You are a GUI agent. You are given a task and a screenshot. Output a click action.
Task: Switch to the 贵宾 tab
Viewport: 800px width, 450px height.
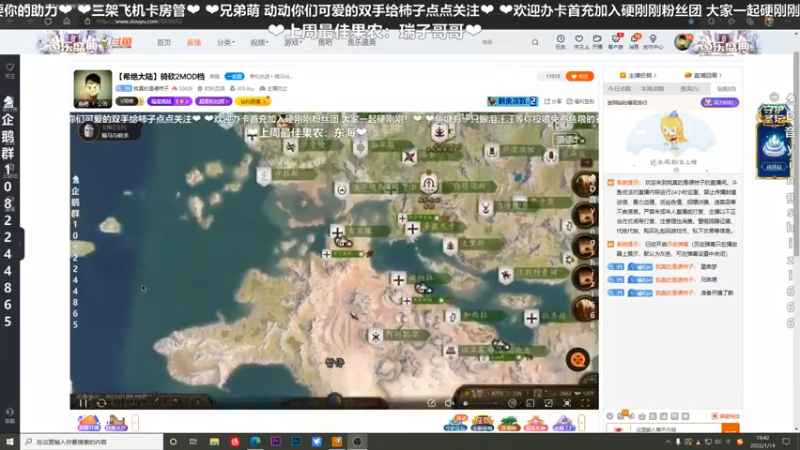689,89
